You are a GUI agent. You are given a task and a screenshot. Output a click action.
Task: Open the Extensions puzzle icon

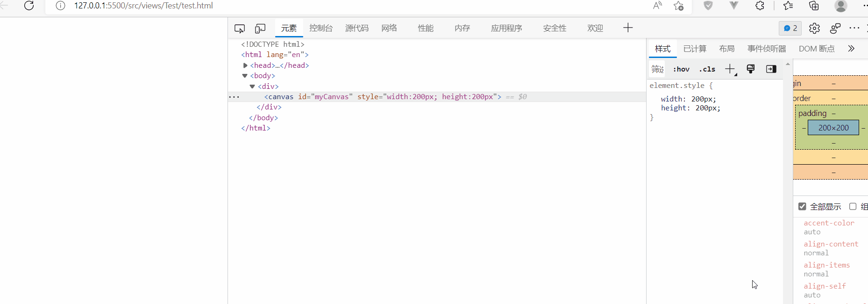(x=760, y=6)
